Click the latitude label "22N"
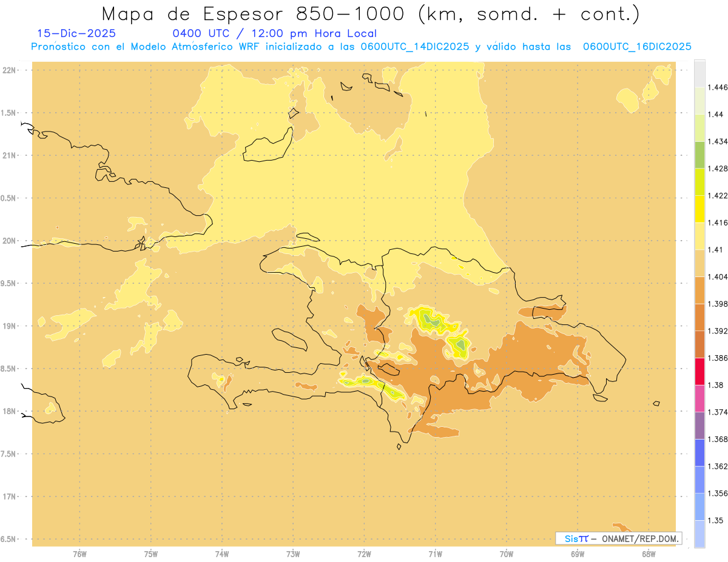 tap(9, 70)
